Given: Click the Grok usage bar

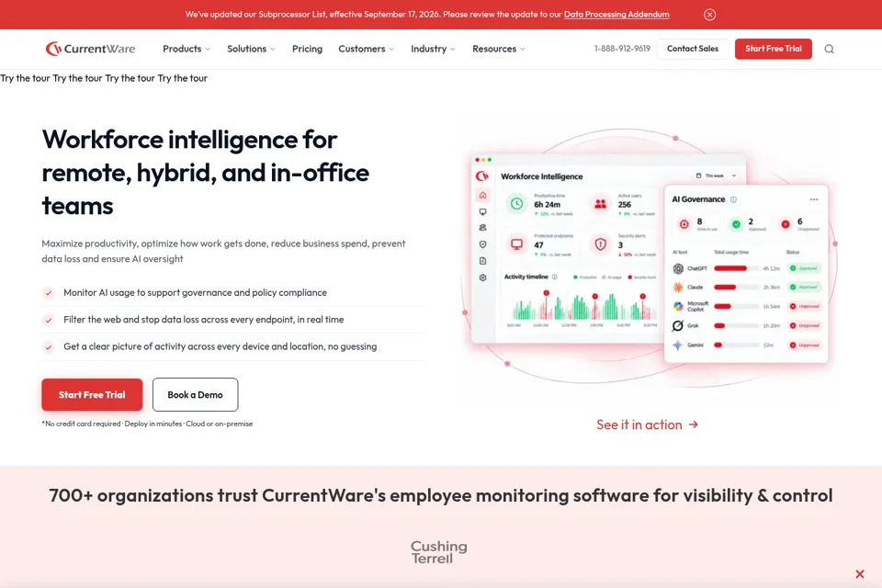Looking at the screenshot, I should [x=736, y=326].
